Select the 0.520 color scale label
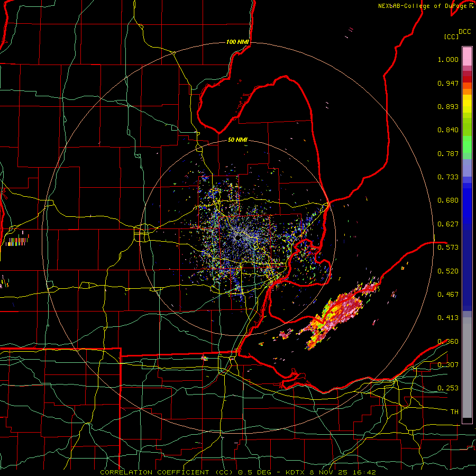This screenshot has width=476, height=476. click(x=448, y=271)
